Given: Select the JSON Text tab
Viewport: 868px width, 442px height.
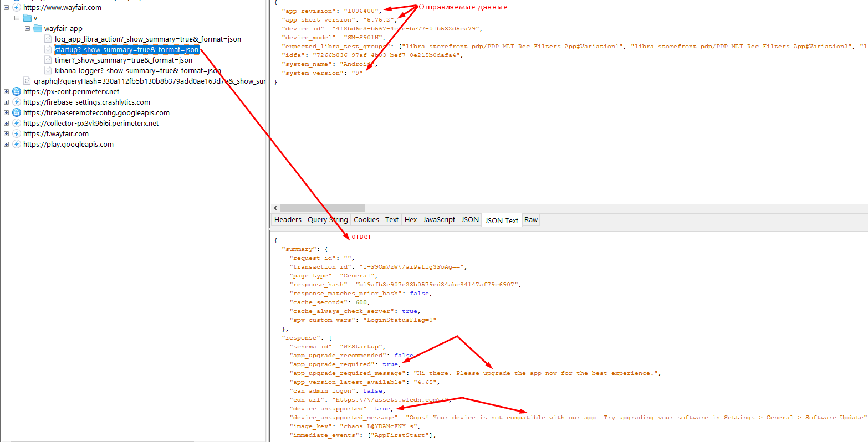Looking at the screenshot, I should tap(502, 220).
